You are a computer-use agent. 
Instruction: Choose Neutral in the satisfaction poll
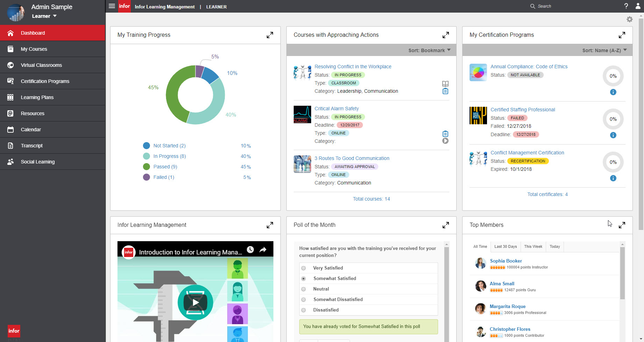303,289
